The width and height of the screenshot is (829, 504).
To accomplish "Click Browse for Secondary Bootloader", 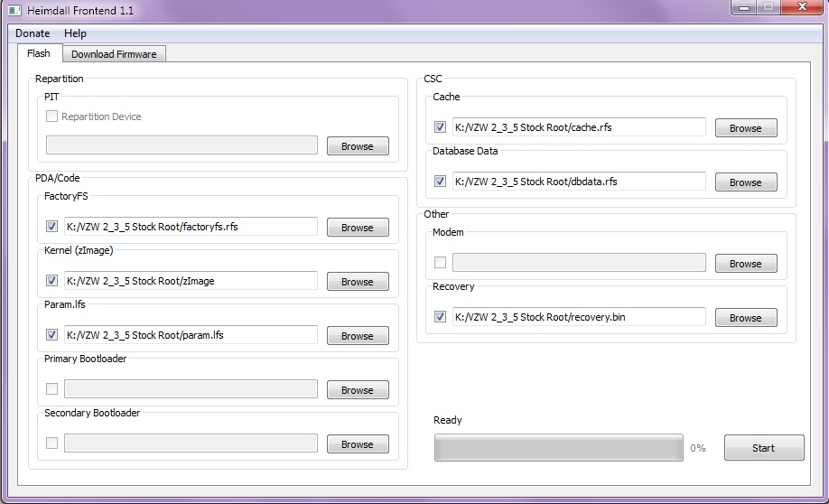I will (x=357, y=444).
